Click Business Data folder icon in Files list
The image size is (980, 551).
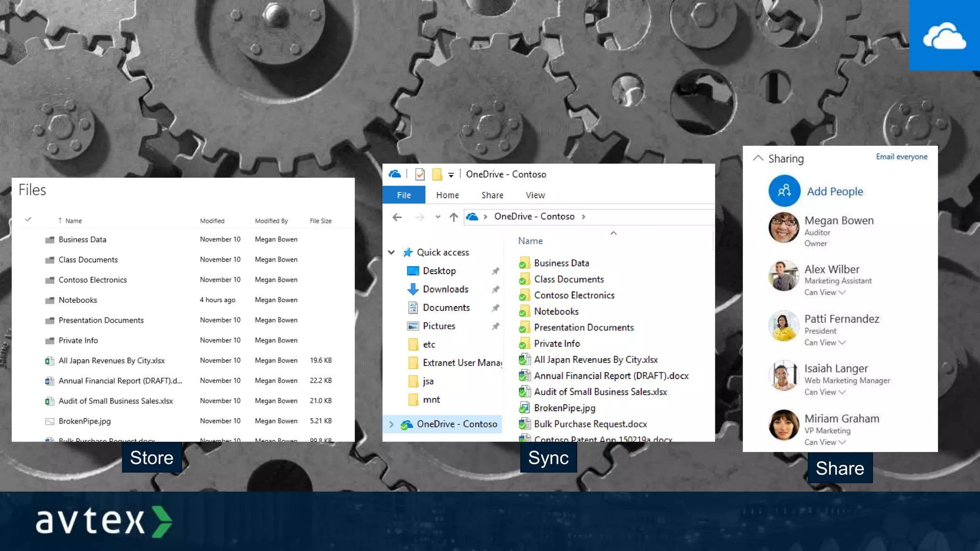[49, 240]
